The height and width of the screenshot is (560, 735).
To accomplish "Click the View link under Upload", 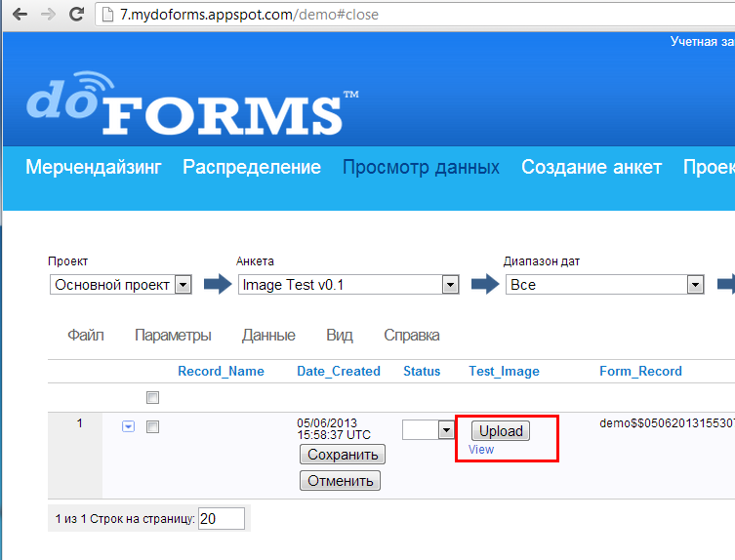I will pos(481,450).
